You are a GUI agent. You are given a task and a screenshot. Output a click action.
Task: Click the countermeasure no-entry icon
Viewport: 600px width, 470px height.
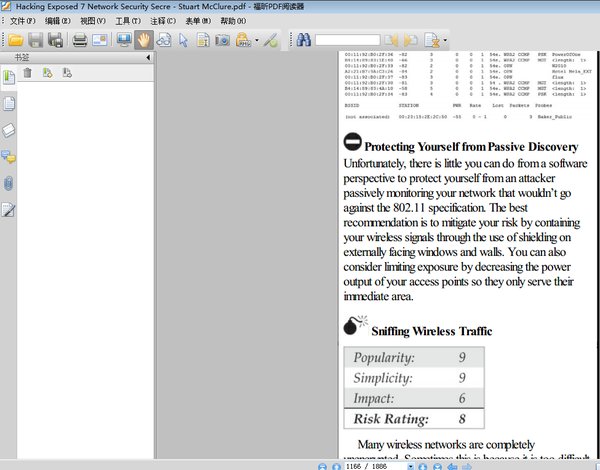coord(352,142)
